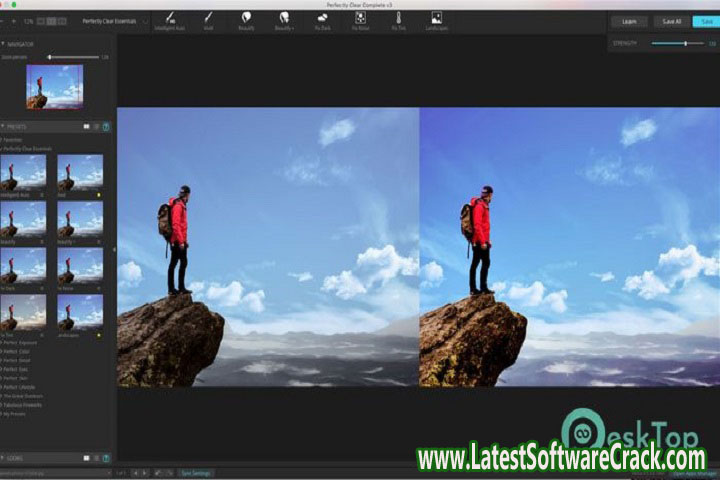Click the next image arrow in bottom bar
This screenshot has height=480, width=720.
[x=146, y=472]
